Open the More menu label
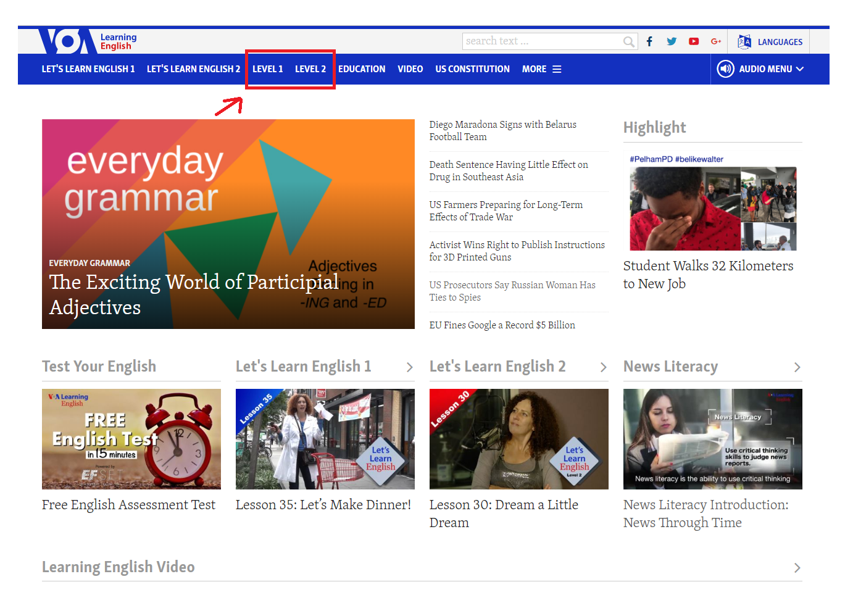853x616 pixels. (534, 69)
